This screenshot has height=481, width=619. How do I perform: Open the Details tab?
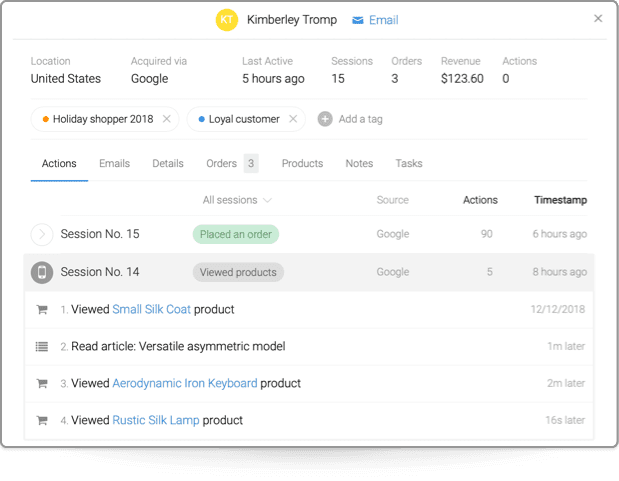pyautogui.click(x=168, y=163)
